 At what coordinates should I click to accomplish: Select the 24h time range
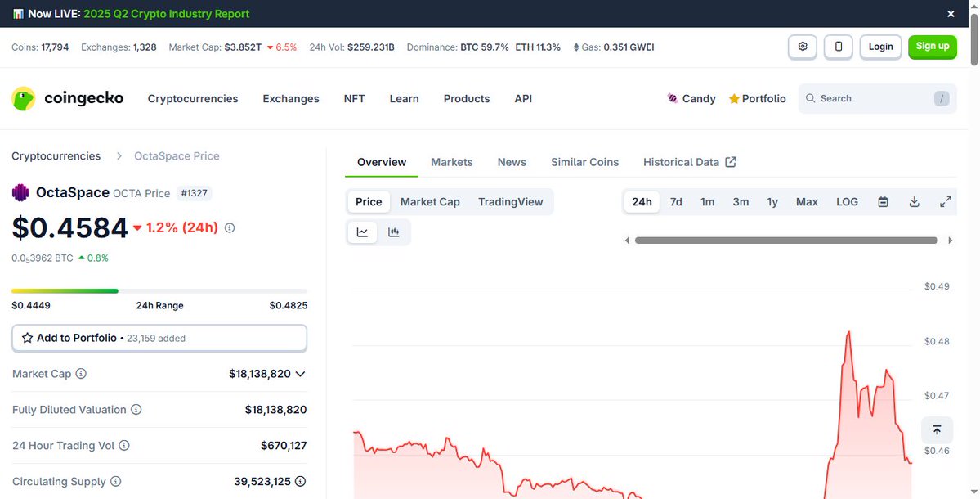point(642,202)
